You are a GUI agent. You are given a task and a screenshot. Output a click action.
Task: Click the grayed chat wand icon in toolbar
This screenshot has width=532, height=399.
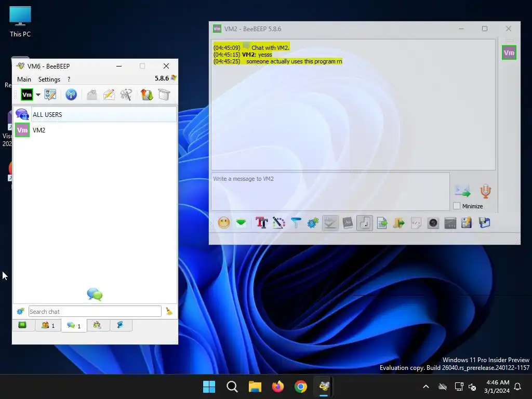click(x=126, y=95)
